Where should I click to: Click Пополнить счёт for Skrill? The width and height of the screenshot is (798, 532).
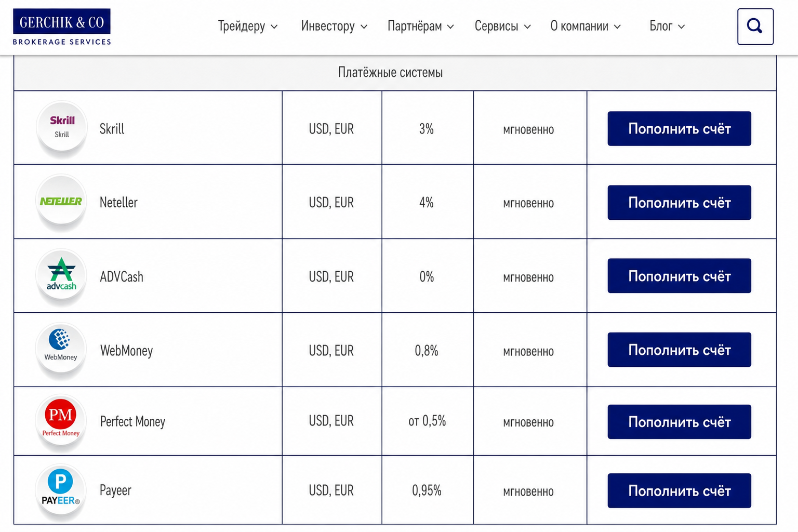coord(679,128)
